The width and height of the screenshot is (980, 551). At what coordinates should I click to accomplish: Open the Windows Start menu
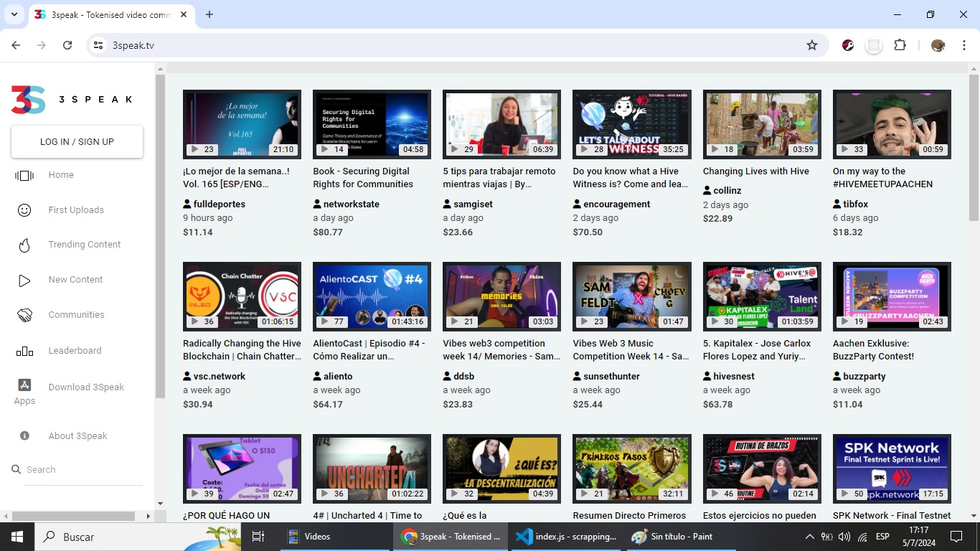point(17,537)
